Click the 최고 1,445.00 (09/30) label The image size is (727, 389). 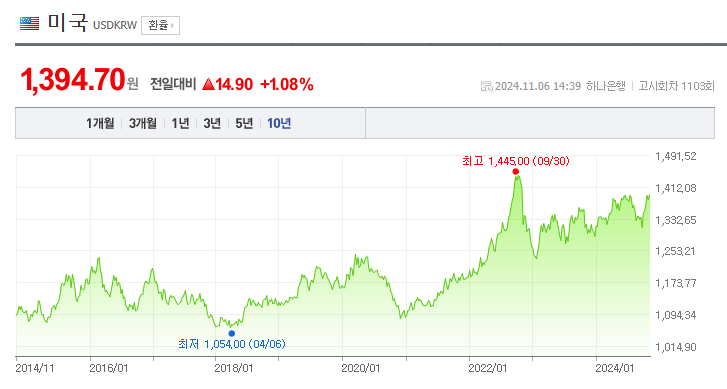click(x=516, y=161)
